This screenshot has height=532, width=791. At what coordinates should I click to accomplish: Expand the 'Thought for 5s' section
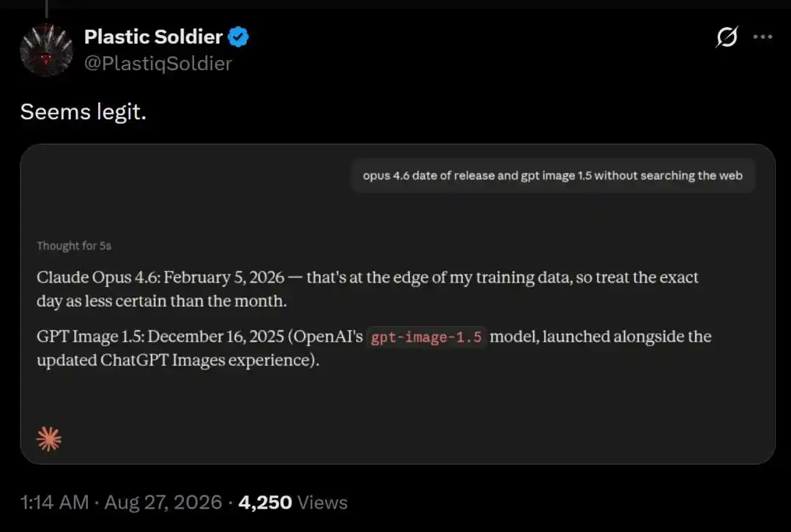click(x=74, y=246)
